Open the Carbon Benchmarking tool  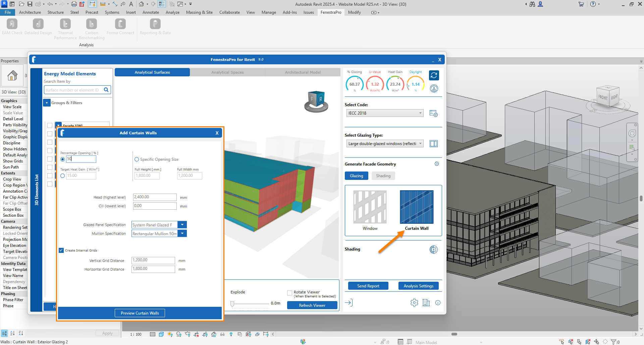tap(91, 24)
